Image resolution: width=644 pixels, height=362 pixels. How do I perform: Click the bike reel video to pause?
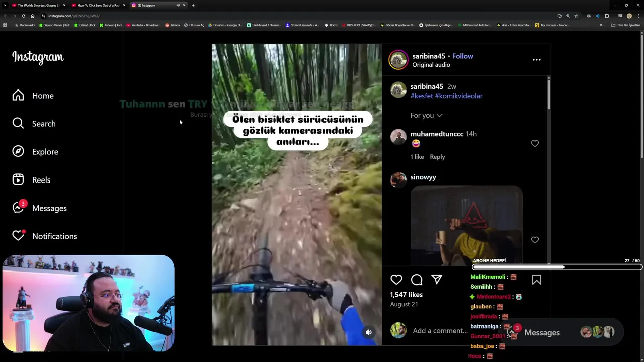click(x=297, y=195)
